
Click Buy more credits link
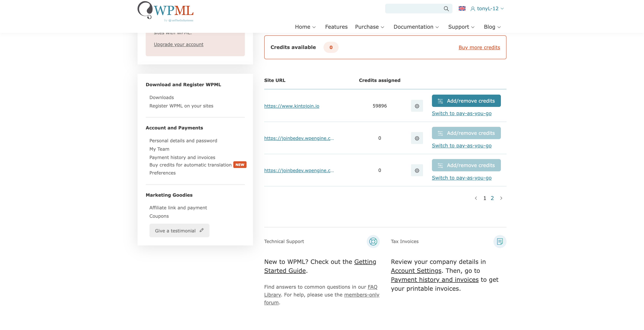(x=479, y=47)
